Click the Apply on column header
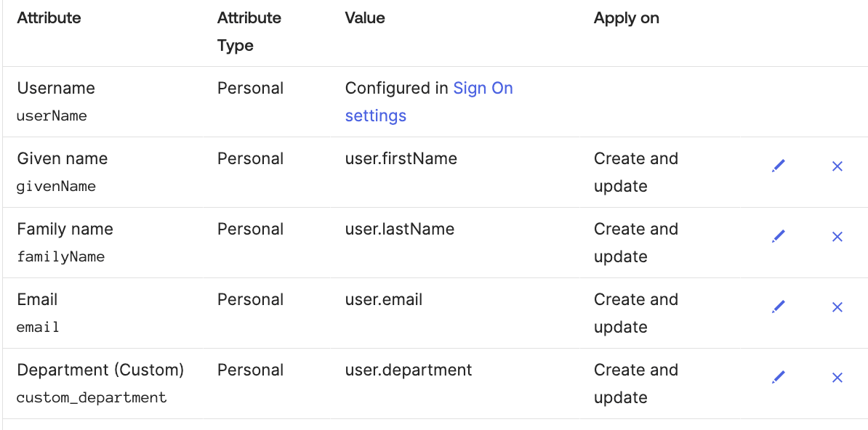This screenshot has height=430, width=868. (626, 18)
